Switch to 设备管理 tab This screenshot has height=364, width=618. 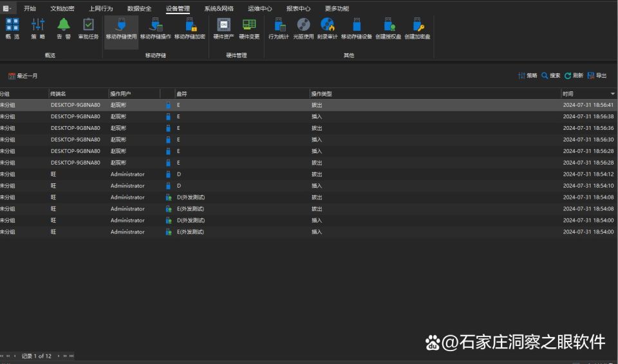point(178,8)
